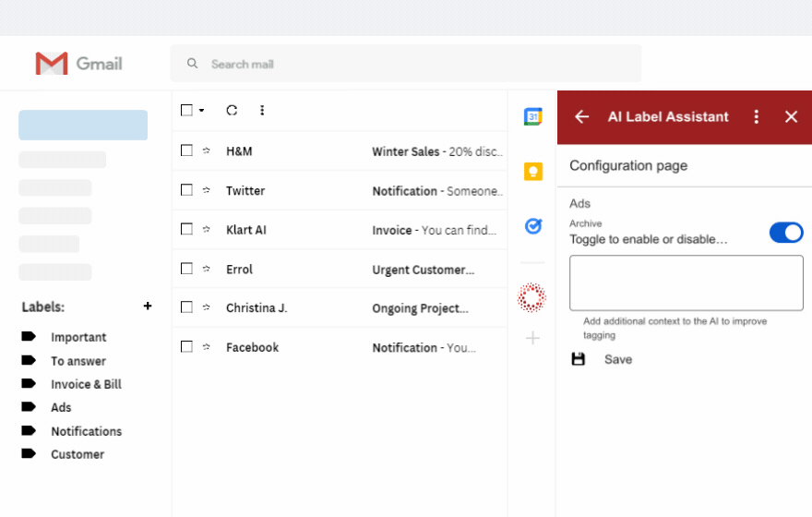Image resolution: width=812 pixels, height=517 pixels.
Task: Select the Facebook email checkbox
Action: pyautogui.click(x=186, y=346)
